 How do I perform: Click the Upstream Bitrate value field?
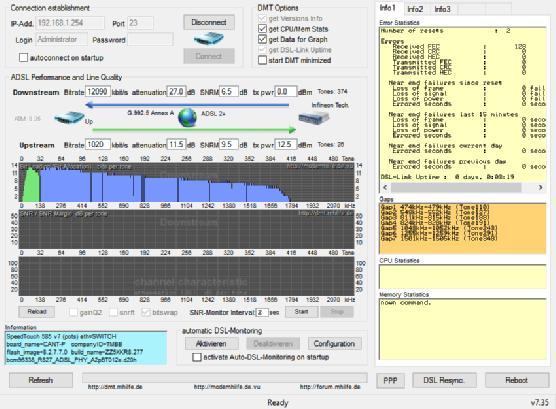click(98, 145)
